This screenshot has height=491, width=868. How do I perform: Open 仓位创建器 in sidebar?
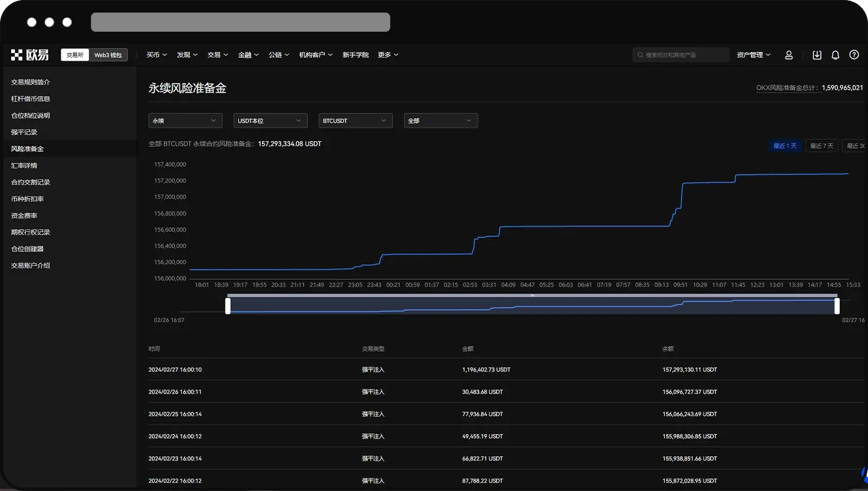(x=27, y=249)
